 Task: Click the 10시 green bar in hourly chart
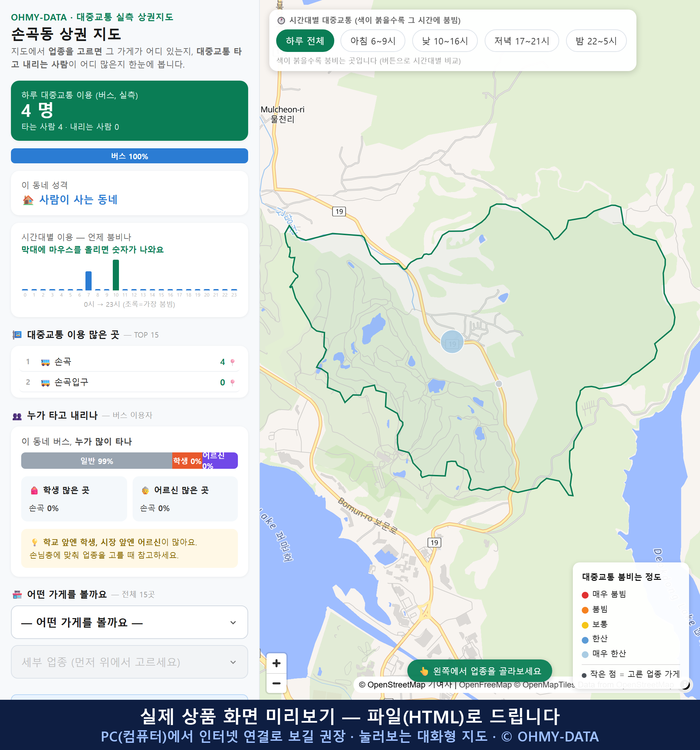pos(116,275)
